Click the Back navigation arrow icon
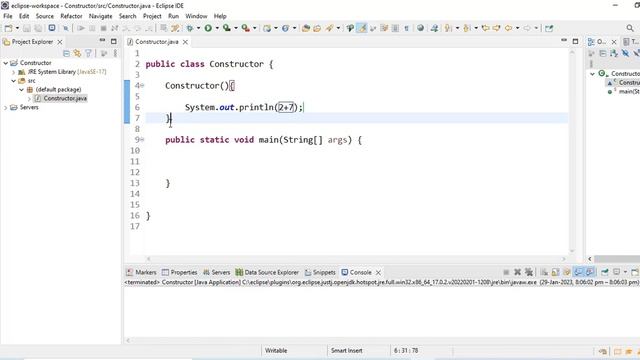 click(x=508, y=28)
